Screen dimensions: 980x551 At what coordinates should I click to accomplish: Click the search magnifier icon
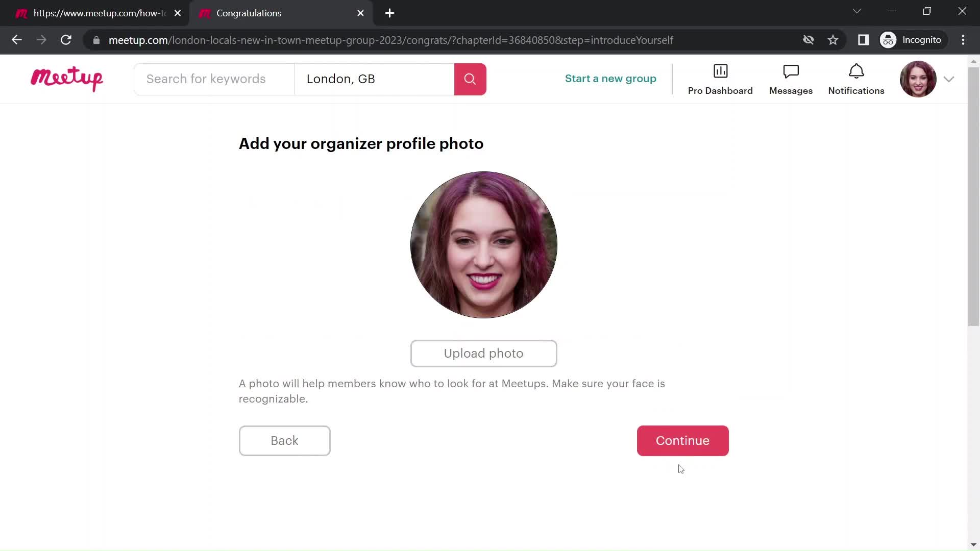tap(470, 79)
